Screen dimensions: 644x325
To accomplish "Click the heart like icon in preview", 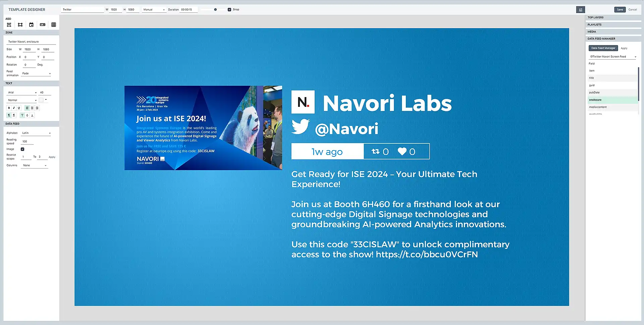I will [402, 151].
